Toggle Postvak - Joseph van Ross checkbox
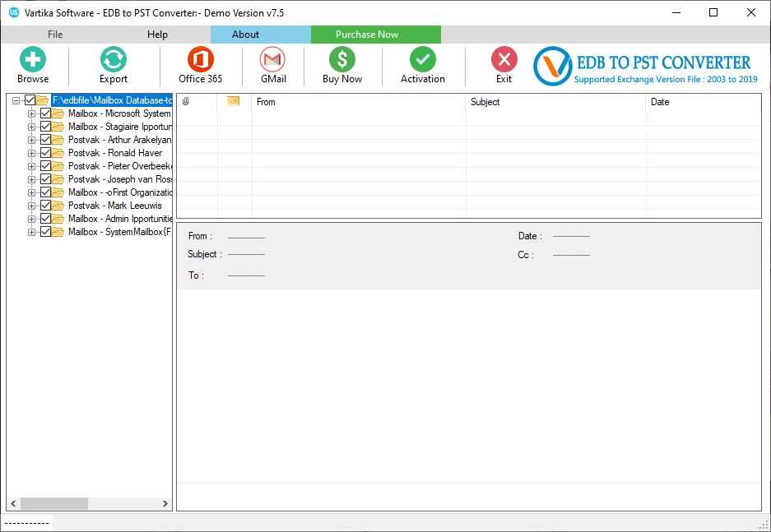 [46, 179]
